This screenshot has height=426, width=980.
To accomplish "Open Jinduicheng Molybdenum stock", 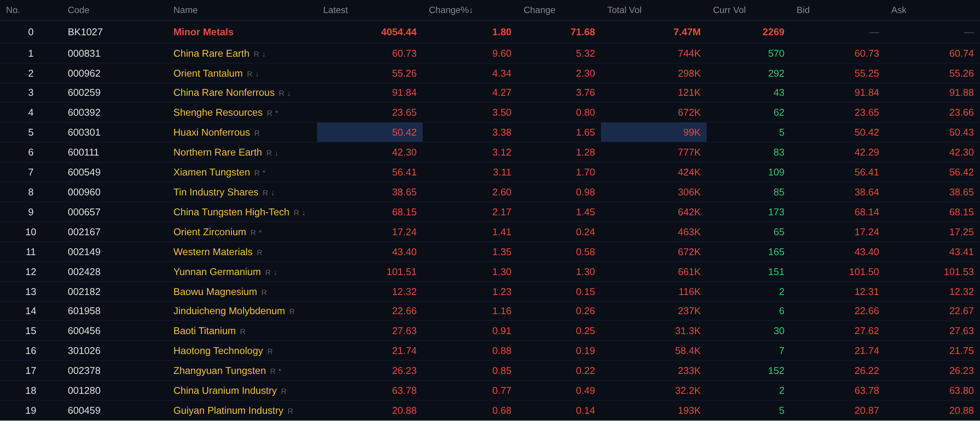I will point(229,311).
